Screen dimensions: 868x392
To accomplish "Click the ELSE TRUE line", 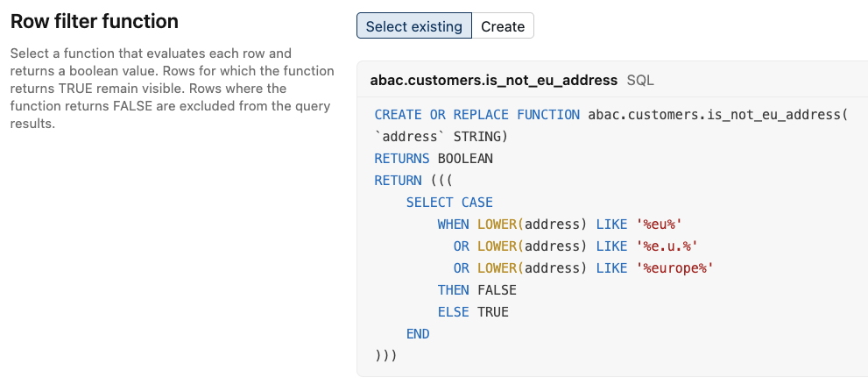I will [x=473, y=312].
